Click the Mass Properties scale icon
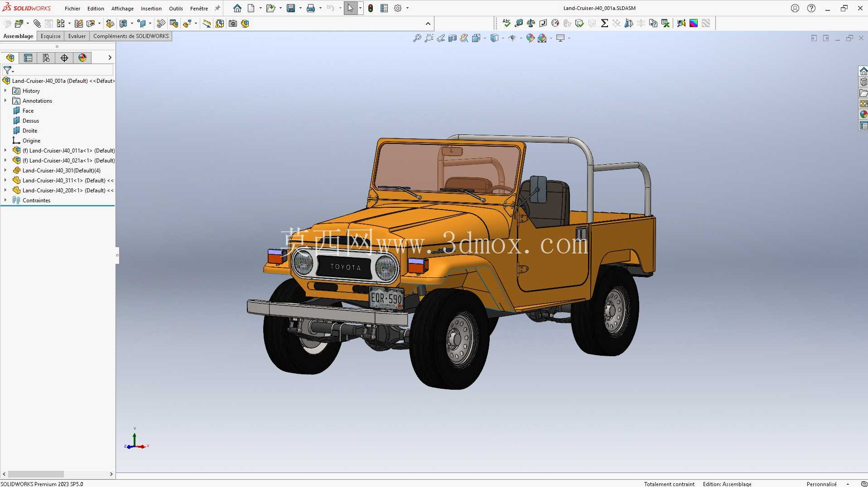This screenshot has width=868, height=487. coord(531,23)
